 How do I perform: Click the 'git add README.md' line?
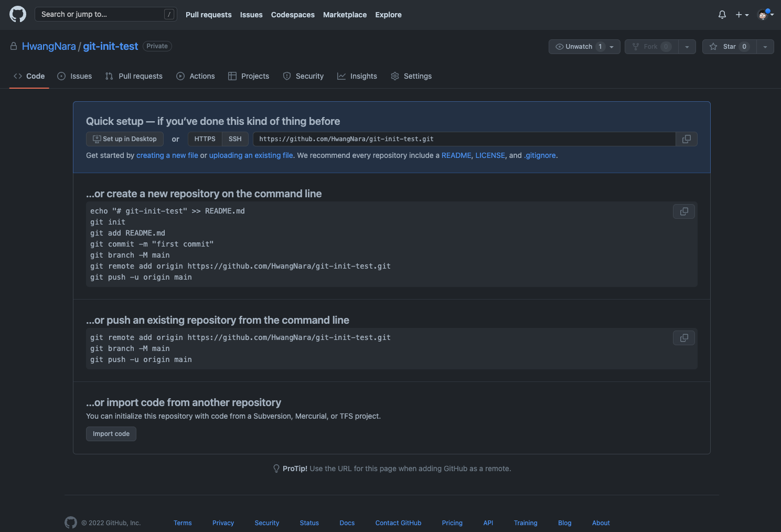click(x=127, y=233)
